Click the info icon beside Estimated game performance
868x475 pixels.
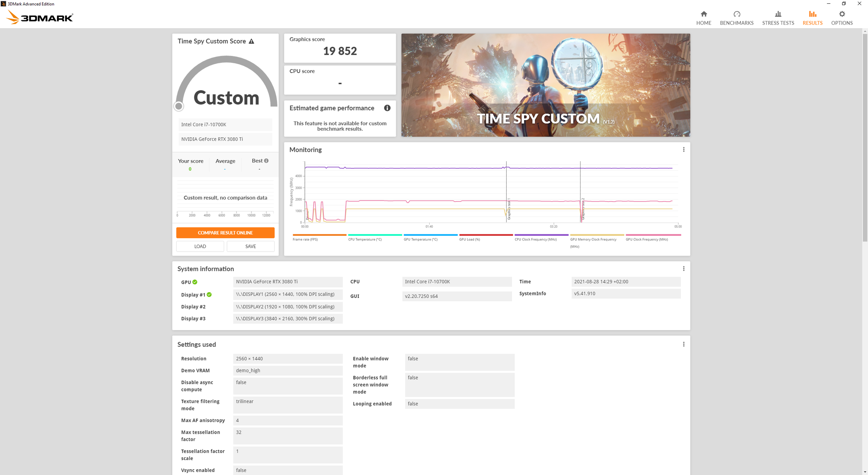[387, 108]
